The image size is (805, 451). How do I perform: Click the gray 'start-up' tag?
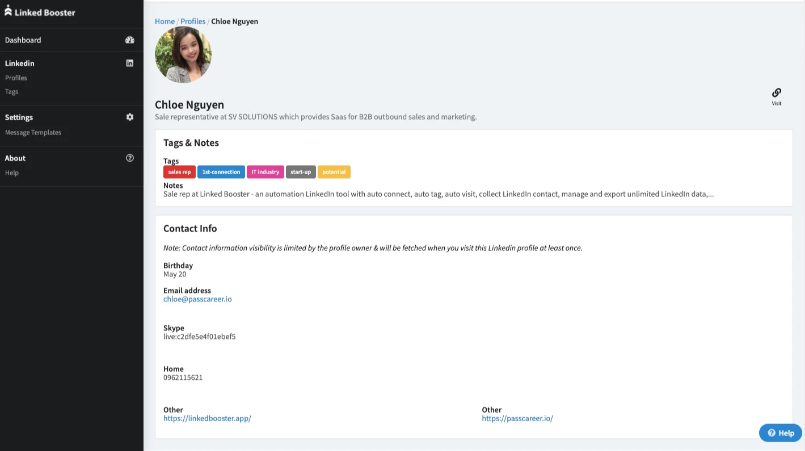coord(300,172)
